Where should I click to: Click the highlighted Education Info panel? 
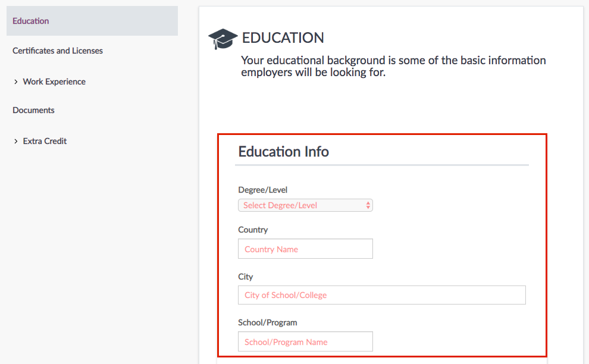[382, 245]
